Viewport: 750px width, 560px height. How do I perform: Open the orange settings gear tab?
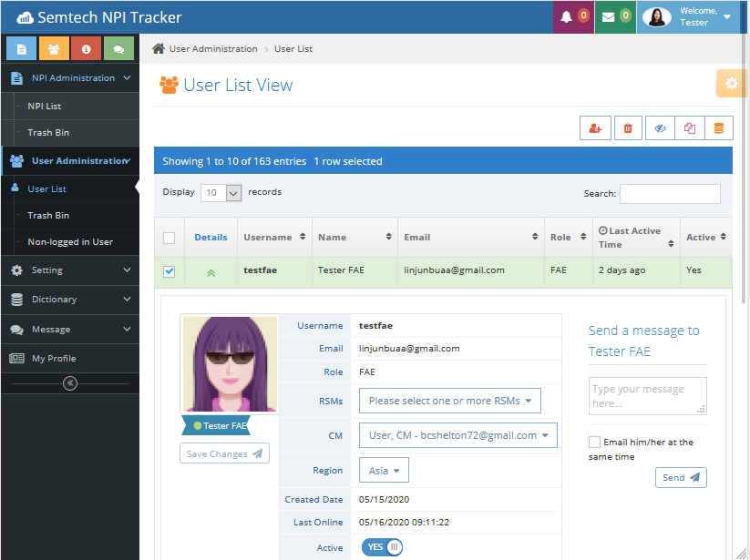(x=732, y=84)
